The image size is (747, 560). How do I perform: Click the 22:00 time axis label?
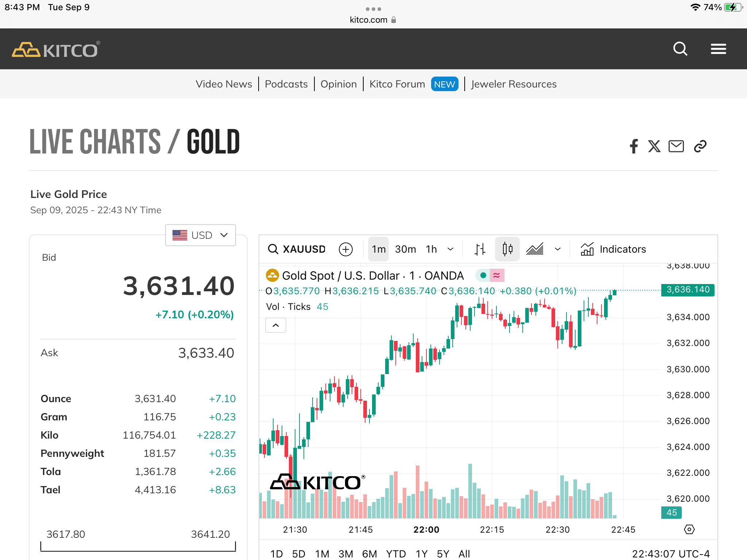426,529
